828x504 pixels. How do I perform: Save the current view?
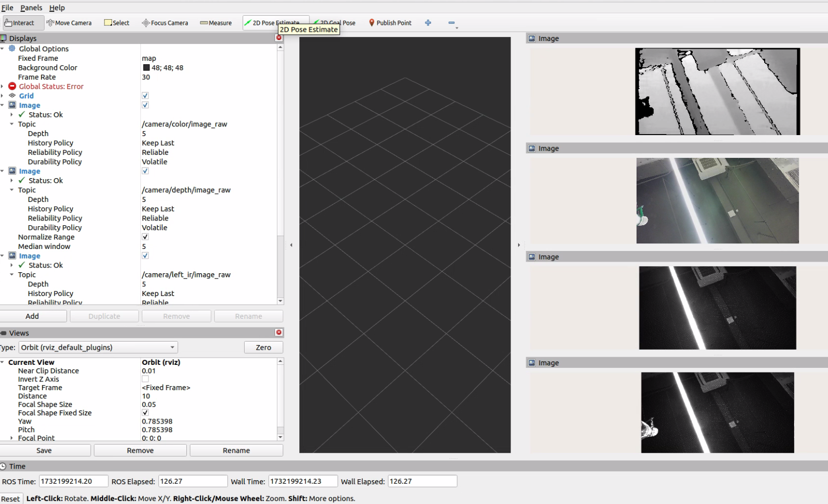tap(44, 450)
